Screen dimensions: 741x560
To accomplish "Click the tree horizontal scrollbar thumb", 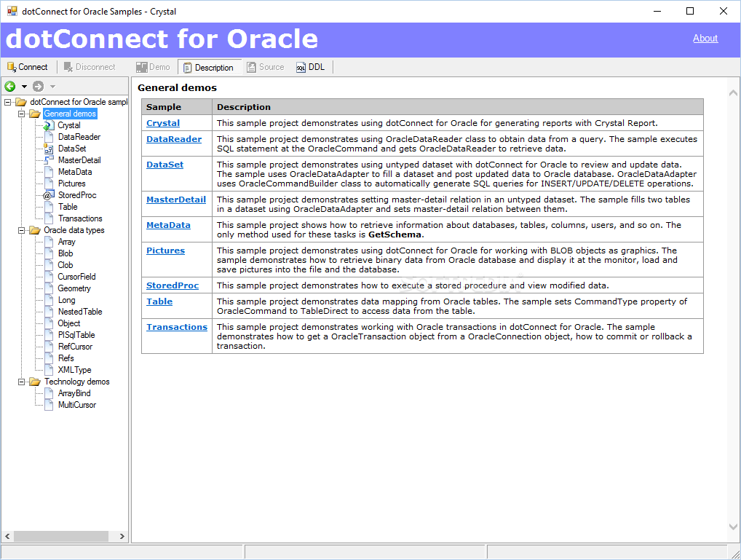I will [61, 537].
